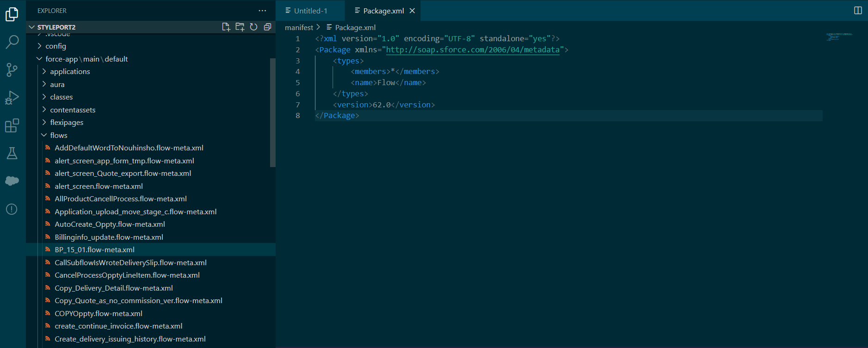Refresh the Explorer file tree

click(x=253, y=27)
